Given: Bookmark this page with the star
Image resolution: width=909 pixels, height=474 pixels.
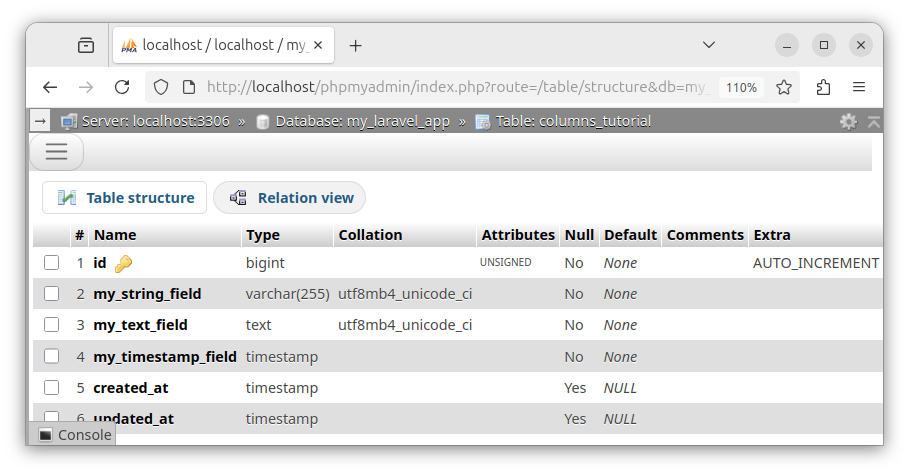Looking at the screenshot, I should tap(784, 87).
